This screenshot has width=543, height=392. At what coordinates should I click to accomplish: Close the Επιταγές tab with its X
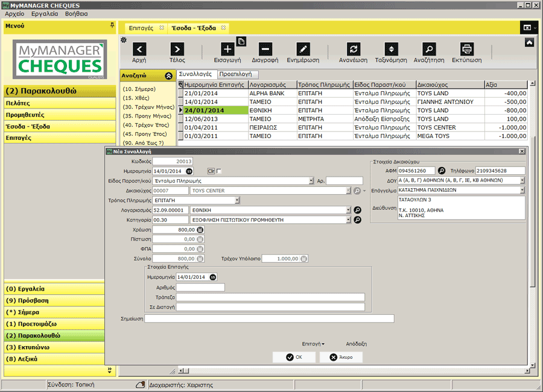(162, 28)
